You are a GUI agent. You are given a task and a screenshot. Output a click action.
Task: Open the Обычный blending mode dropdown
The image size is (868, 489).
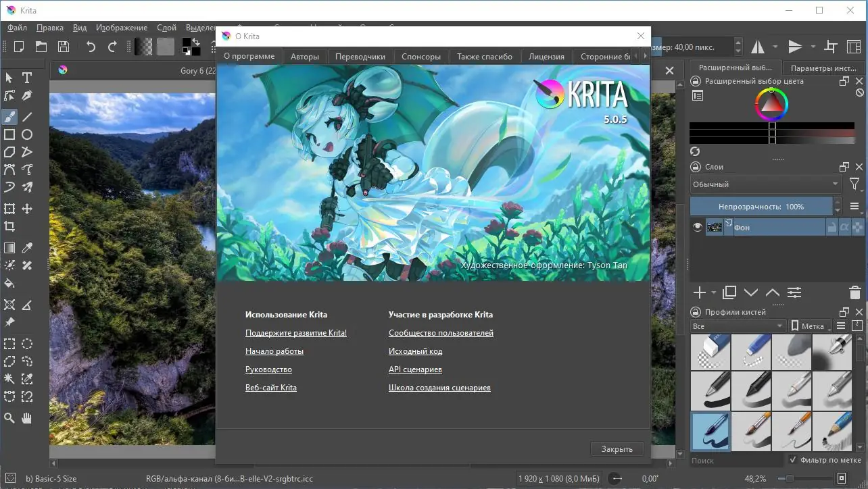click(x=764, y=184)
